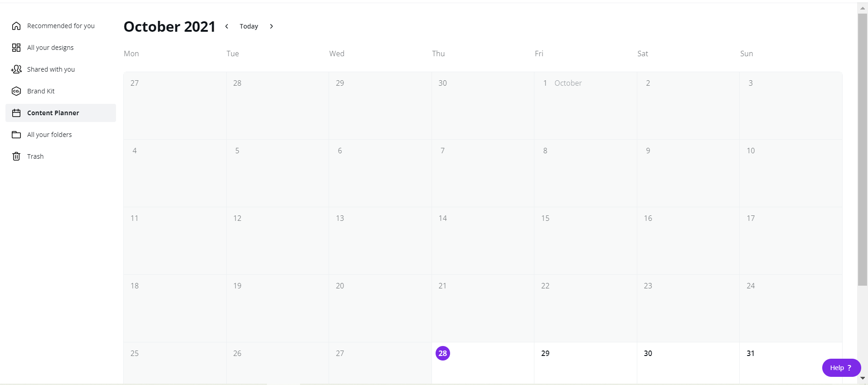Select today's date 28 highlighted in purple
This screenshot has height=385, width=868.
pos(443,353)
